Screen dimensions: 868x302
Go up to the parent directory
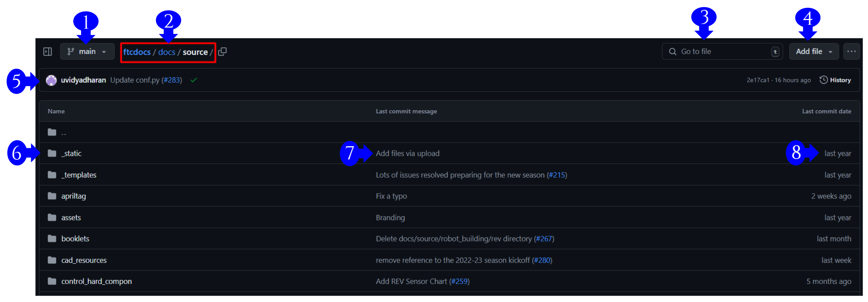click(x=64, y=133)
